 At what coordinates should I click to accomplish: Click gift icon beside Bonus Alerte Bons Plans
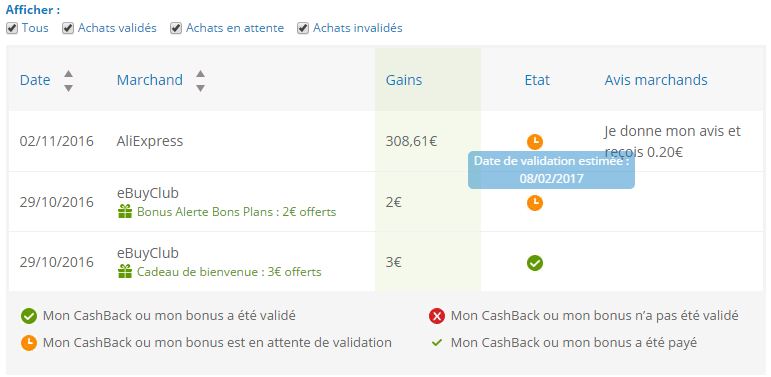click(x=125, y=212)
